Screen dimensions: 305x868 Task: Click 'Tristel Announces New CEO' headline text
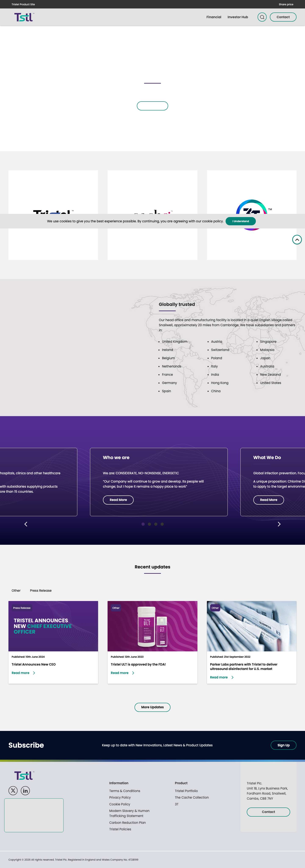[x=34, y=664]
